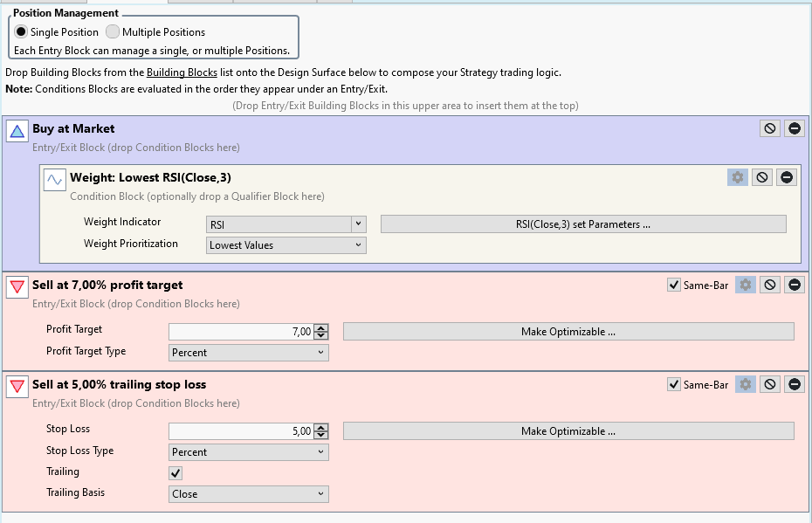This screenshot has width=812, height=523.
Task: Select the Multiple Positions radio button
Action: [x=113, y=32]
